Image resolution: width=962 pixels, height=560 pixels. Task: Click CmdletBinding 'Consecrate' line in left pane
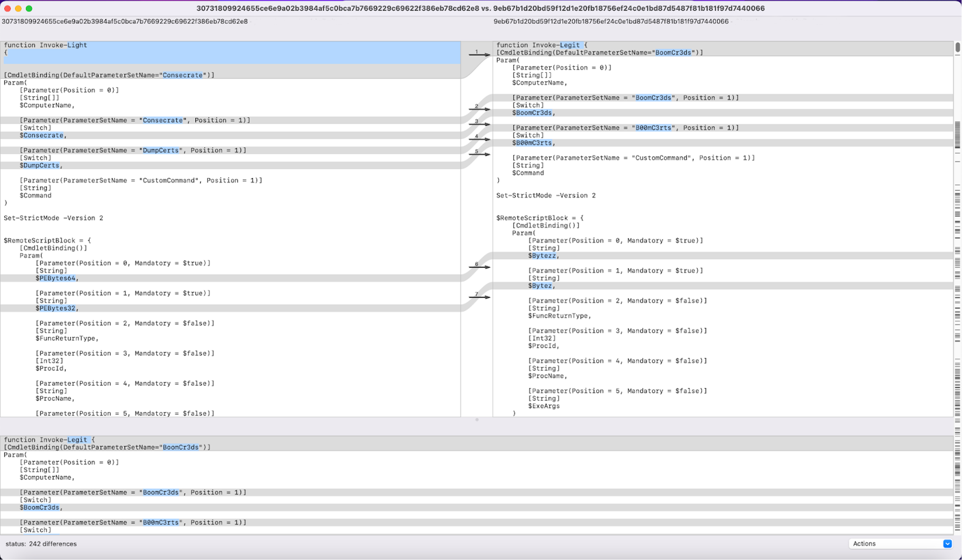tap(109, 75)
